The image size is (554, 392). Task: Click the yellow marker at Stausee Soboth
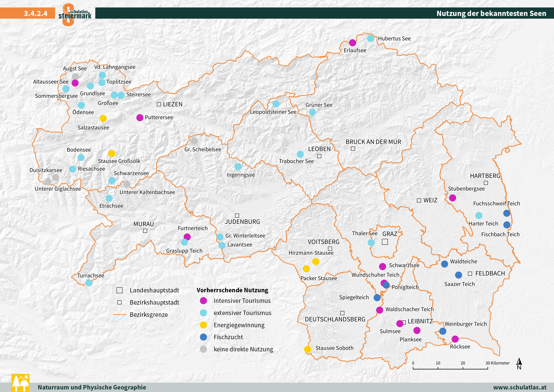click(307, 349)
